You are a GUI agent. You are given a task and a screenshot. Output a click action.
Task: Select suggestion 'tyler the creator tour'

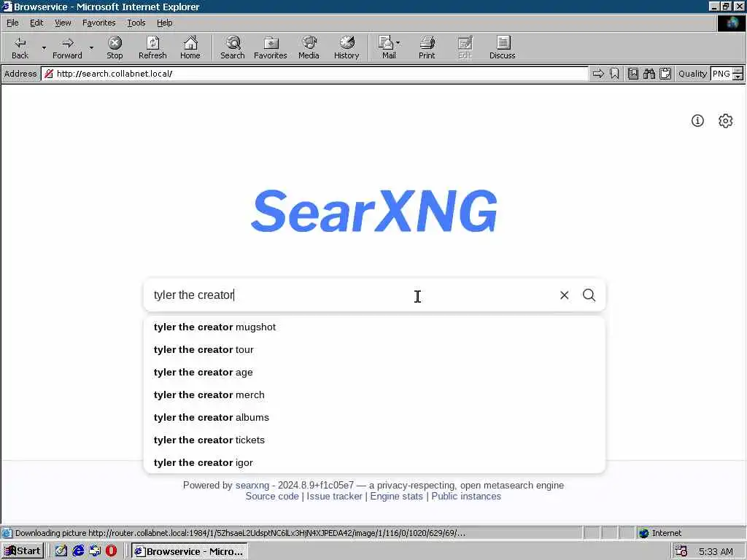[374, 349]
